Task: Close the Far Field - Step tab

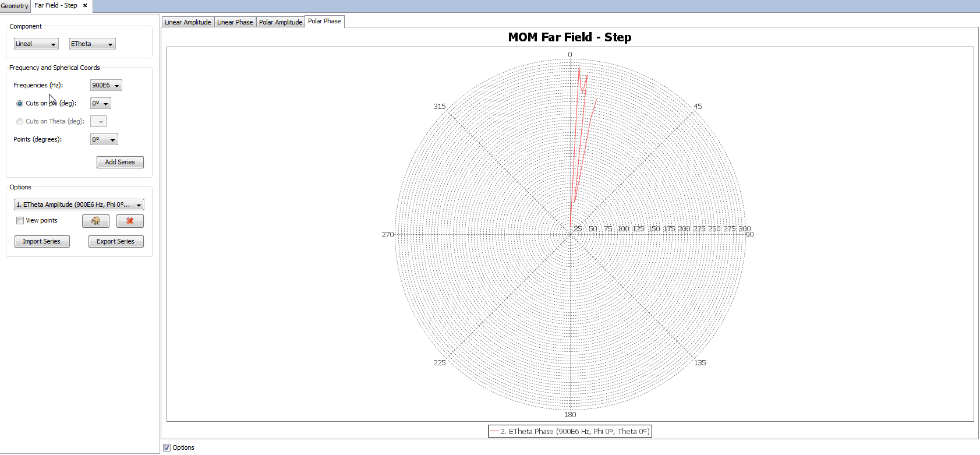Action: 85,5
